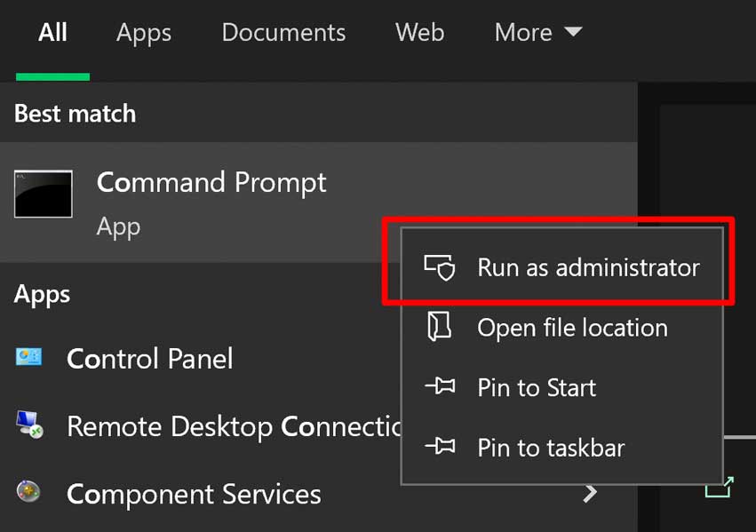Switch to the Apps tab
The image size is (756, 532).
click(x=143, y=32)
